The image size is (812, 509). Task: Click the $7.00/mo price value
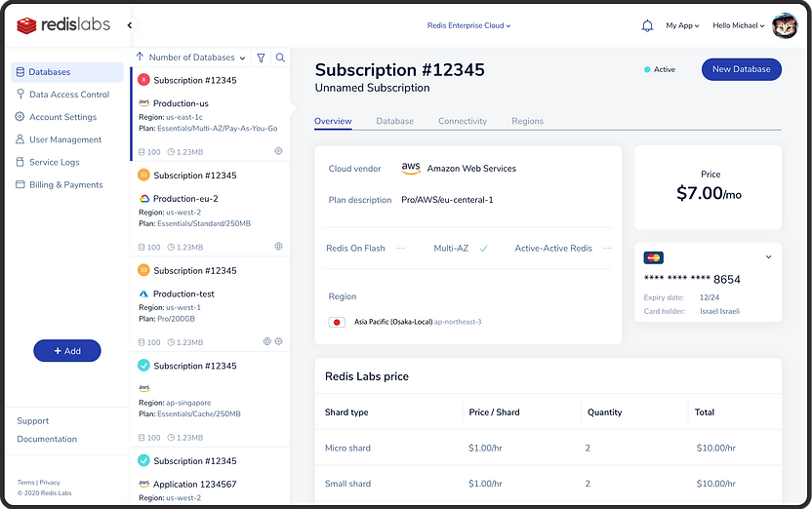tap(709, 193)
